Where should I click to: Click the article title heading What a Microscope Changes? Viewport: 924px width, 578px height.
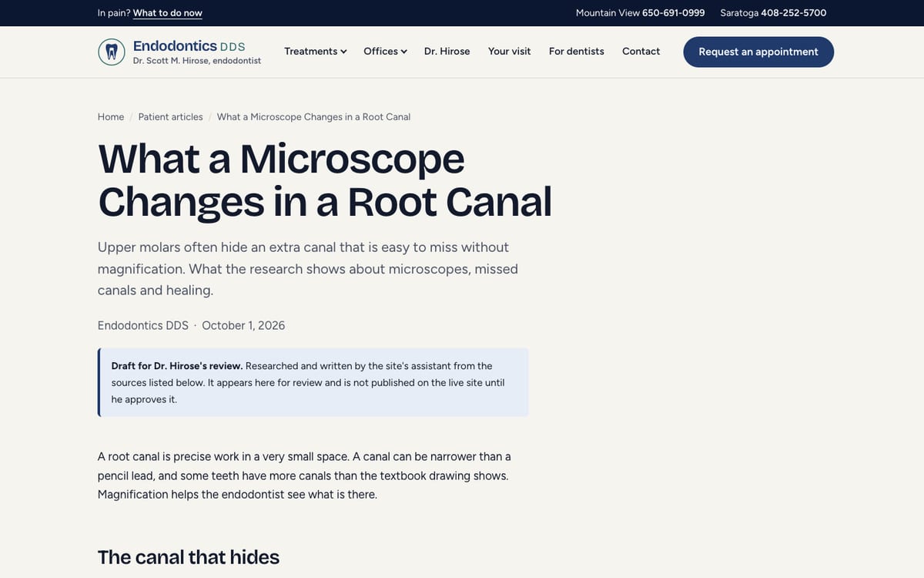click(x=325, y=180)
